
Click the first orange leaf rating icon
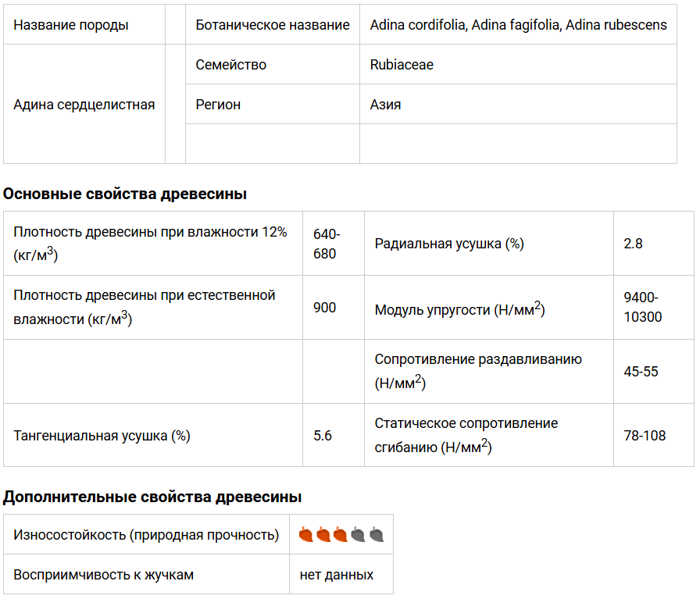tap(306, 535)
